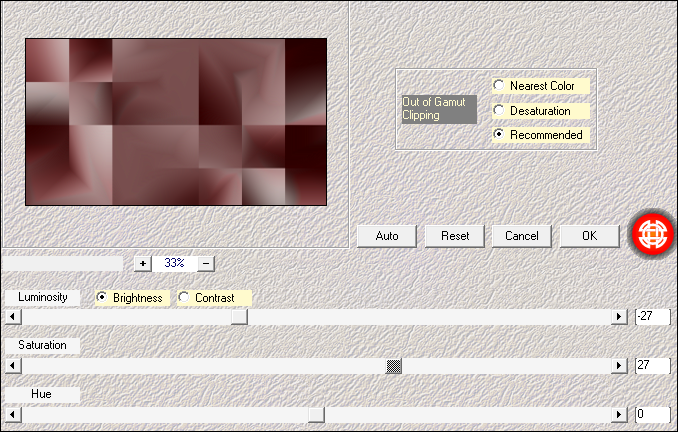This screenshot has height=432, width=678.
Task: Zoom out with the minus button
Action: (206, 263)
